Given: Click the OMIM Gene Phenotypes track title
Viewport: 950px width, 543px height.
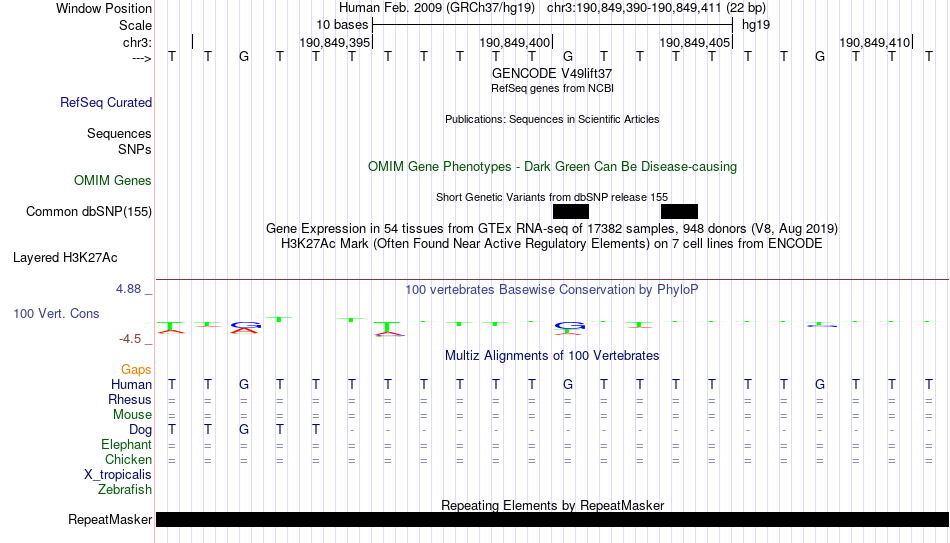Looking at the screenshot, I should tap(553, 167).
